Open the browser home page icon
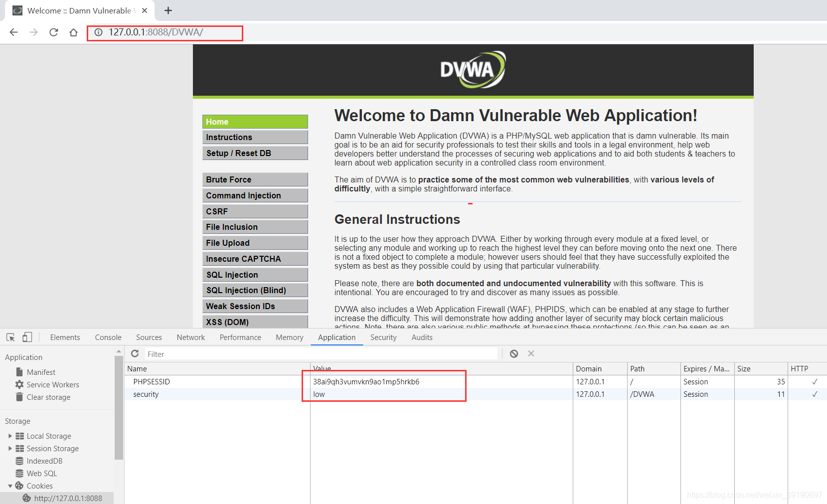This screenshot has width=827, height=504. (73, 32)
